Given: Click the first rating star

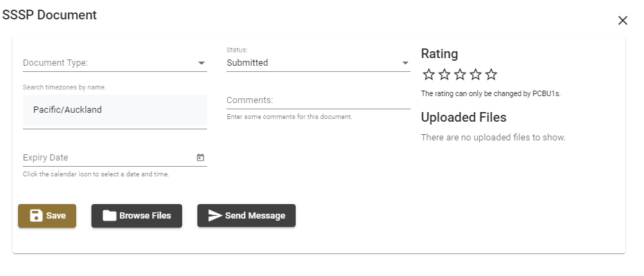Looking at the screenshot, I should (429, 75).
